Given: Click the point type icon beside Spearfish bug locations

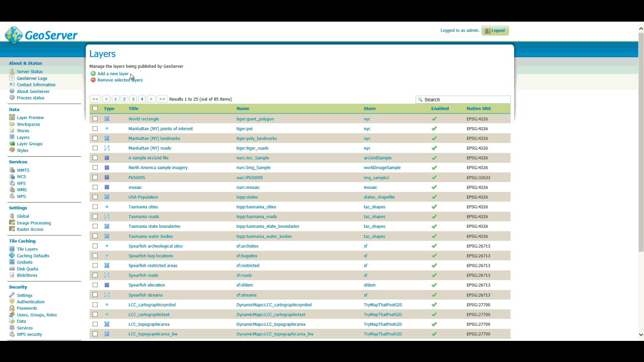Looking at the screenshot, I should (106, 255).
